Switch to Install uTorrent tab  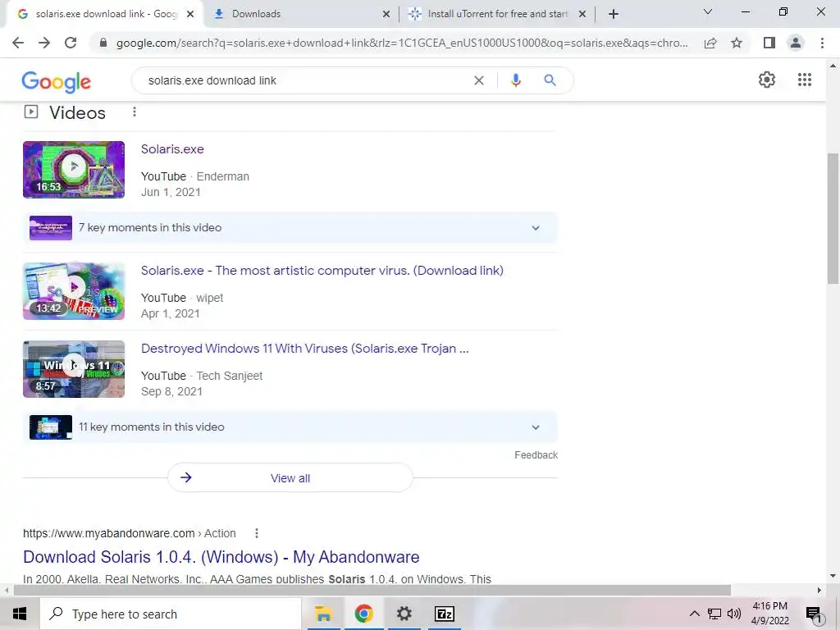[497, 14]
